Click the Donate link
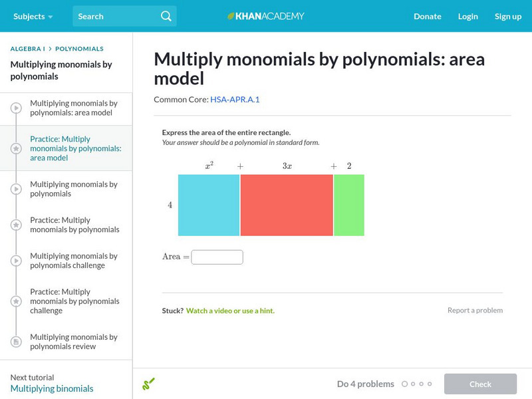The width and height of the screenshot is (532, 399). point(427,16)
